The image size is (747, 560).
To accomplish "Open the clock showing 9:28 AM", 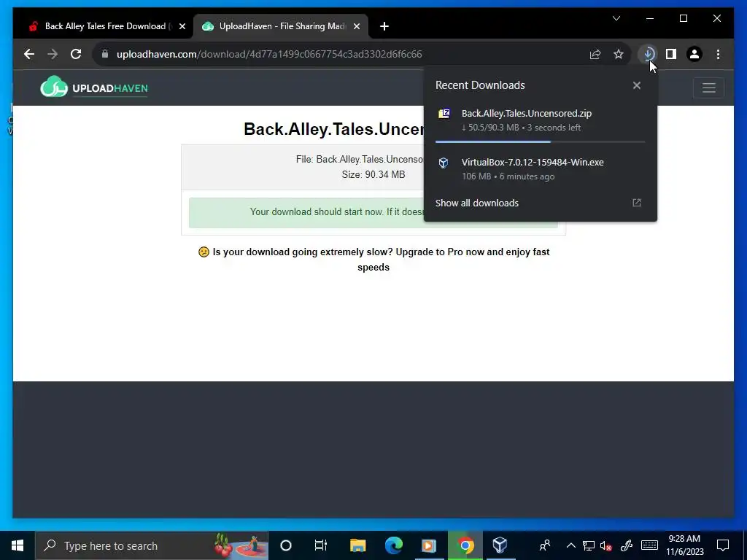I will point(684,545).
